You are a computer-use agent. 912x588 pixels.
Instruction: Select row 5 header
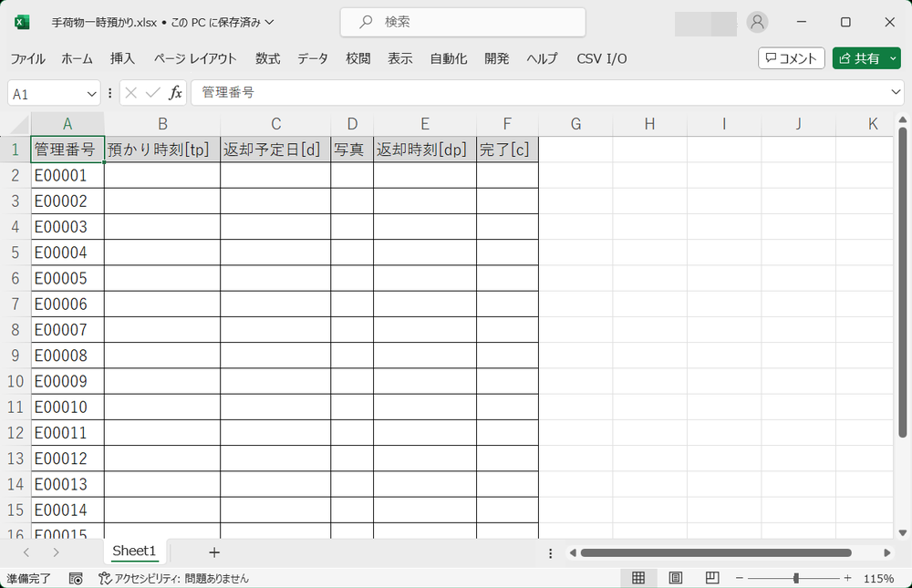(x=16, y=253)
